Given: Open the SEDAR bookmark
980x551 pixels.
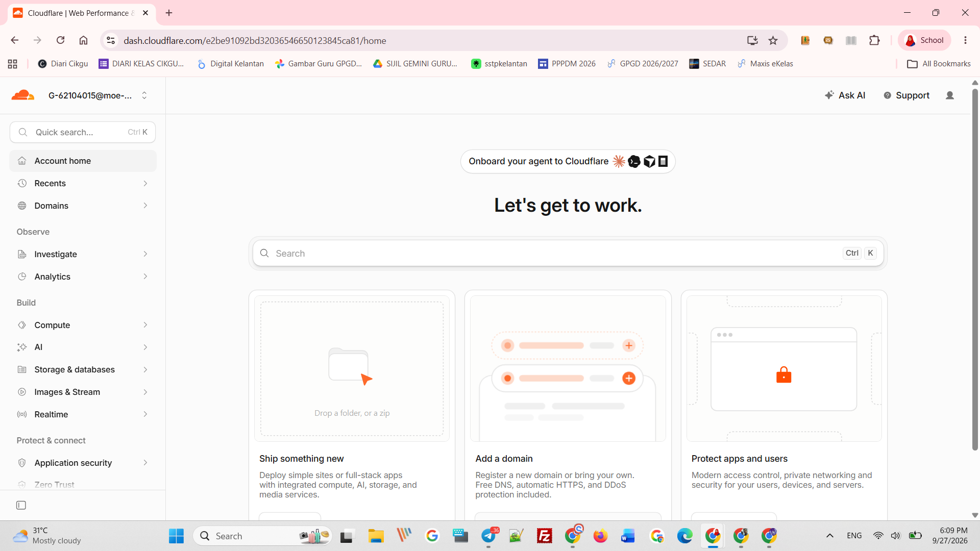Looking at the screenshot, I should point(707,64).
